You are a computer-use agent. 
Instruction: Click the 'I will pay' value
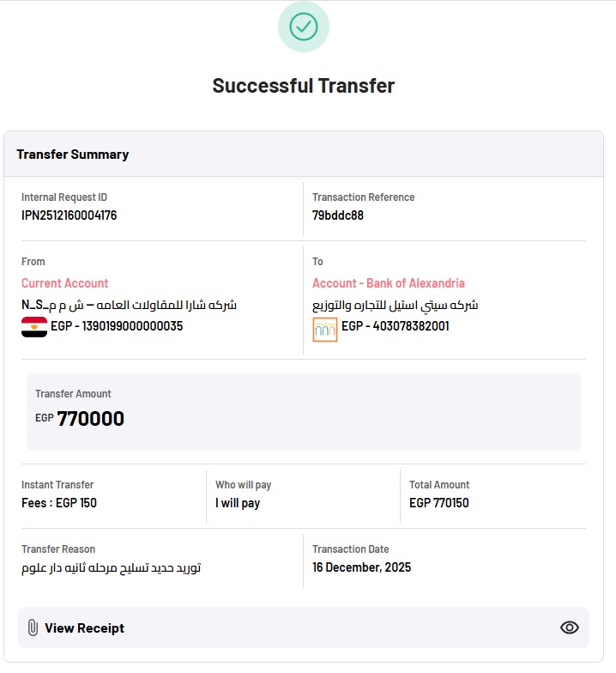click(238, 503)
